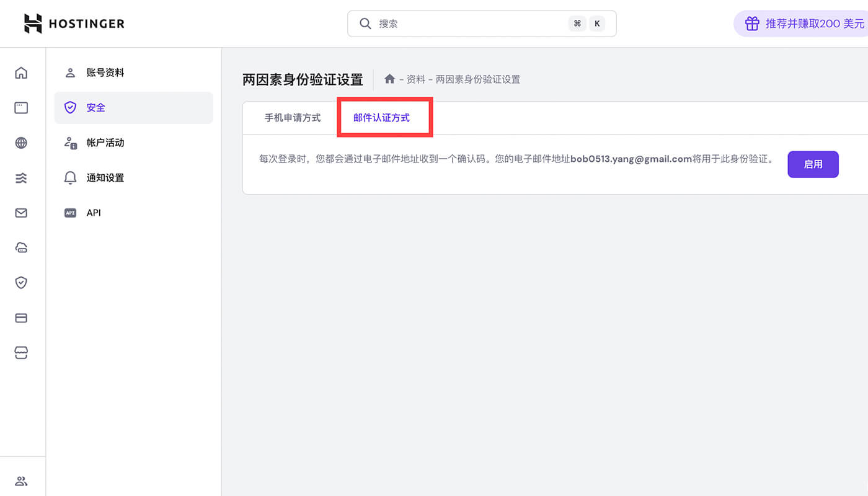
Task: Click the API badge icon
Action: (70, 213)
